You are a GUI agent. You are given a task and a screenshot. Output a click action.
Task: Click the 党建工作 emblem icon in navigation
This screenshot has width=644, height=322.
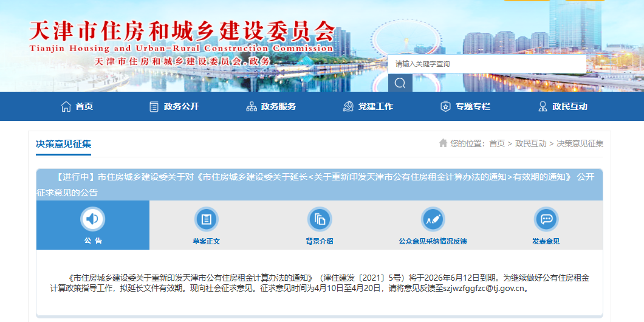tap(348, 106)
